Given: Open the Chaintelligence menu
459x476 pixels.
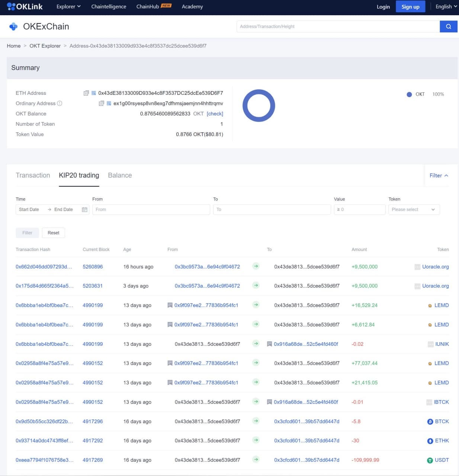Looking at the screenshot, I should (x=109, y=6).
